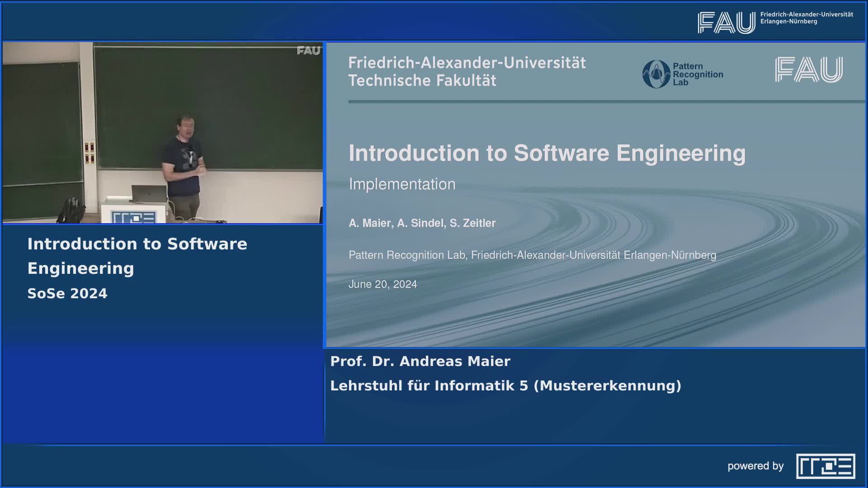Click the June 20, 2024 date text
The image size is (868, 488).
[x=382, y=284]
